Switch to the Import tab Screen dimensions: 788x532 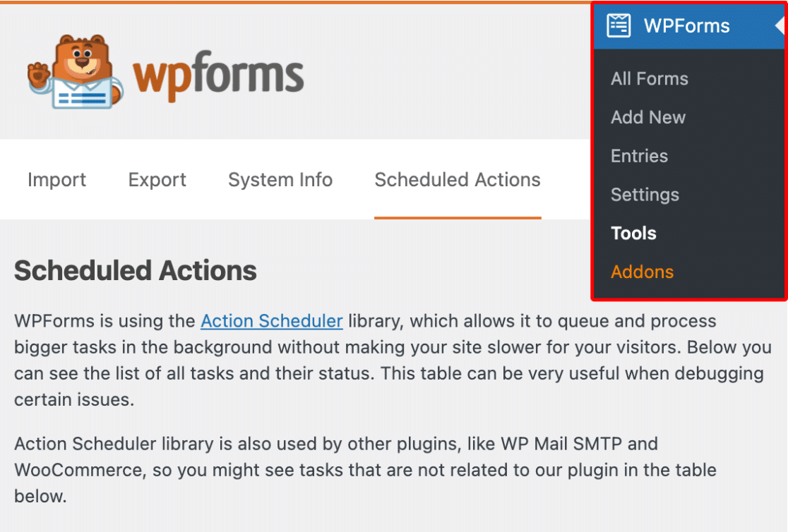tap(56, 180)
